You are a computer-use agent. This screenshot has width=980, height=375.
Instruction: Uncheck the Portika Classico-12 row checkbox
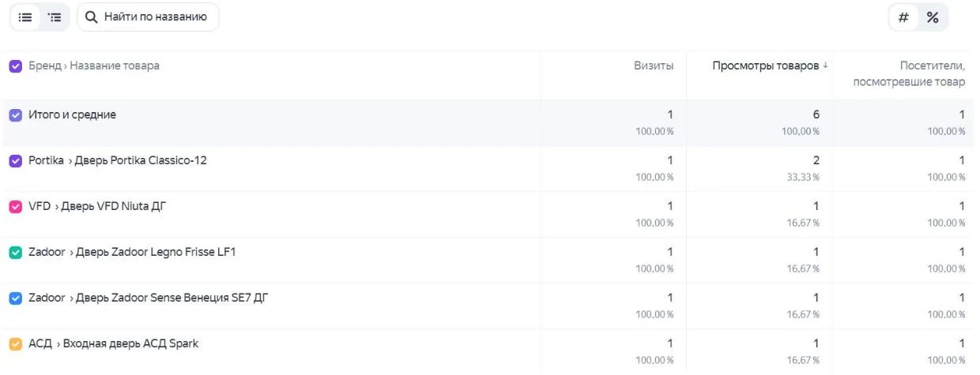point(15,161)
